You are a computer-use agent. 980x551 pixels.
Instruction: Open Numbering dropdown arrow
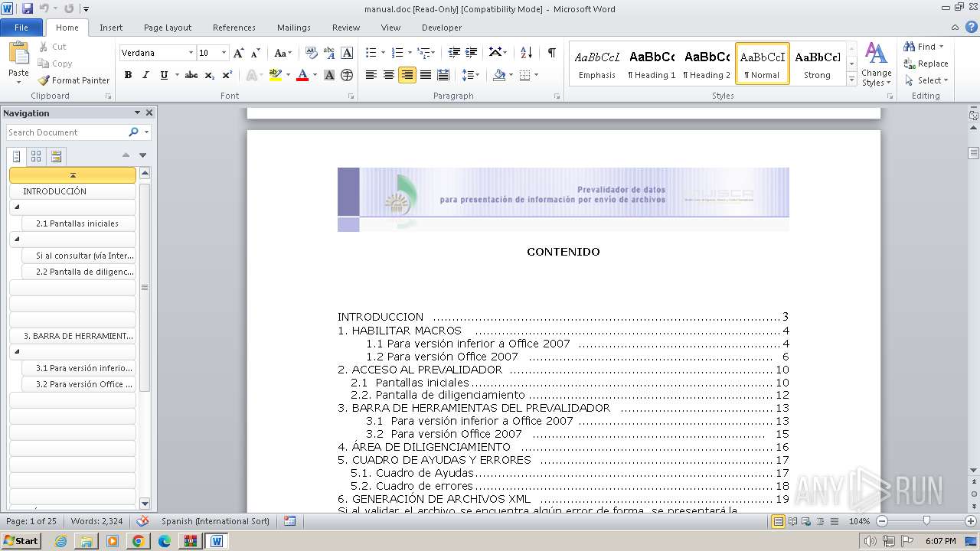[410, 53]
